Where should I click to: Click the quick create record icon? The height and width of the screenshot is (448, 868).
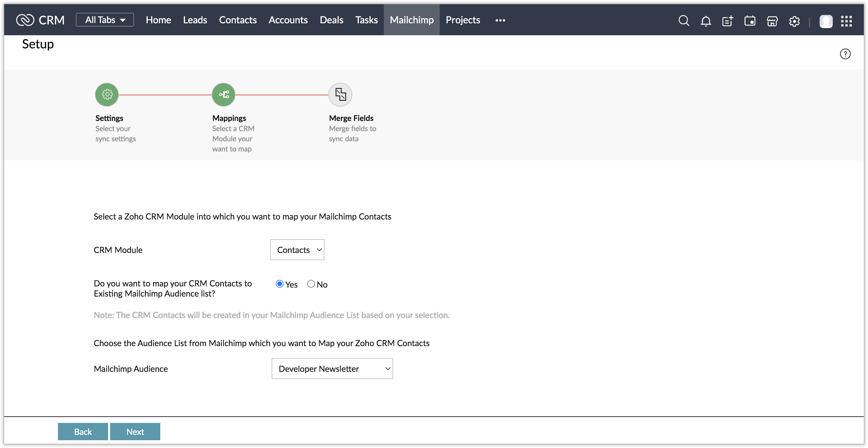point(727,21)
